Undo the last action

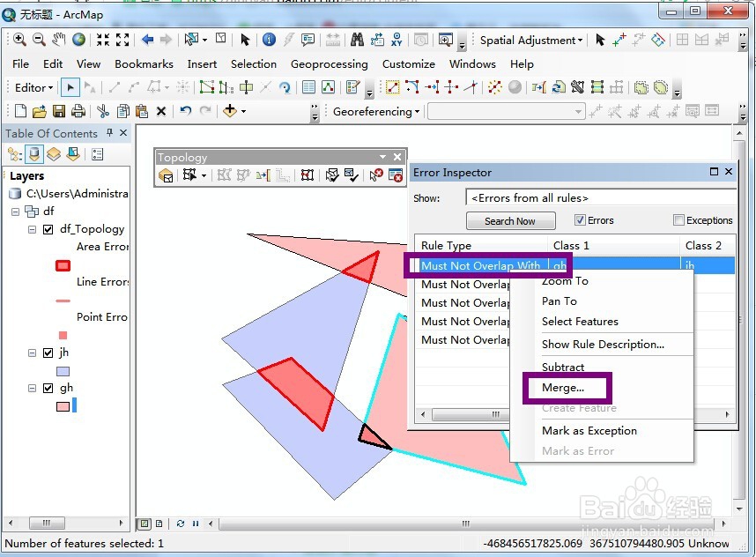pyautogui.click(x=186, y=111)
